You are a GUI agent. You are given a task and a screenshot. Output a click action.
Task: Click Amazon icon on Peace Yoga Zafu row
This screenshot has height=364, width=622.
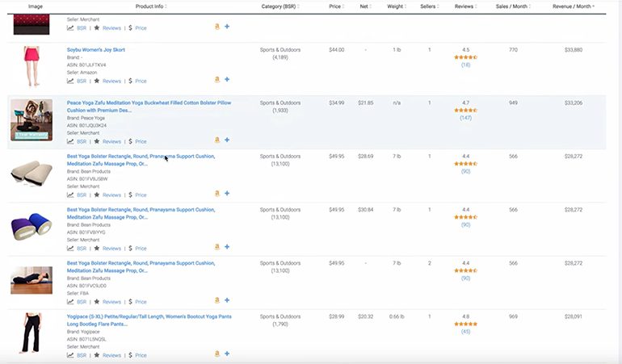click(x=217, y=140)
